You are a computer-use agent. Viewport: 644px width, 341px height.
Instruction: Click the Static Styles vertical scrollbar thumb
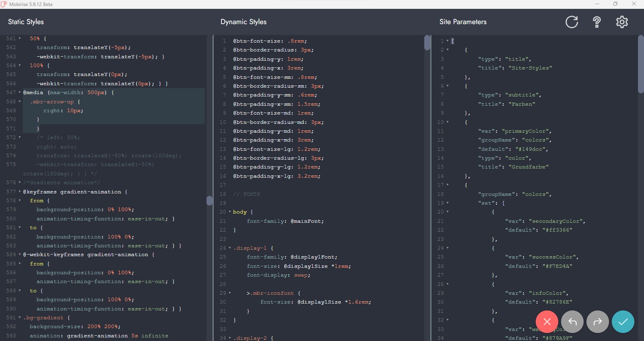[x=209, y=200]
